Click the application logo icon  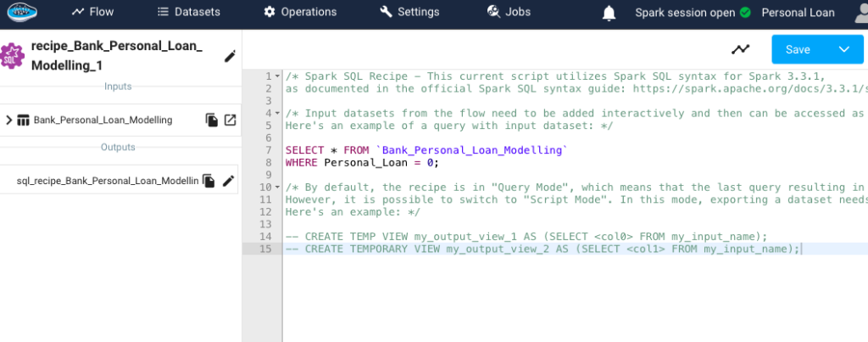tap(22, 11)
